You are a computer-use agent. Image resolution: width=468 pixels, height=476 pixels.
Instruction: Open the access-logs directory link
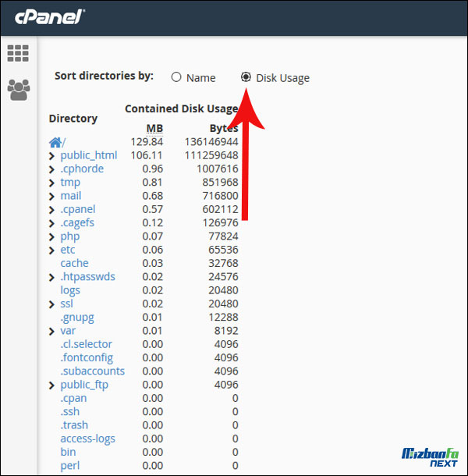(87, 439)
